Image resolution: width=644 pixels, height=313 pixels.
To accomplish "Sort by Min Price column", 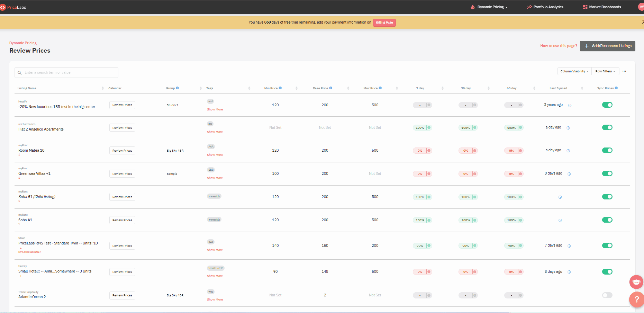I will click(x=297, y=88).
